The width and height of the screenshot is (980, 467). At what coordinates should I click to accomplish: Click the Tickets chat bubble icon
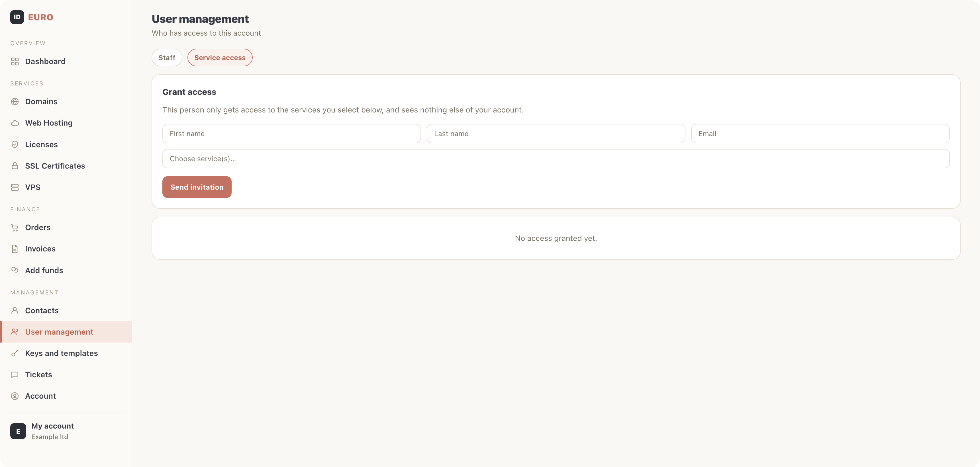15,374
